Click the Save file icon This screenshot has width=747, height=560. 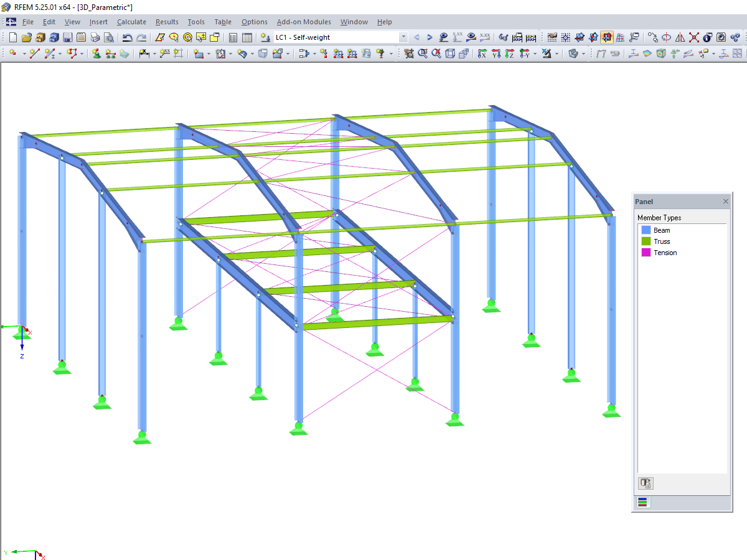67,37
